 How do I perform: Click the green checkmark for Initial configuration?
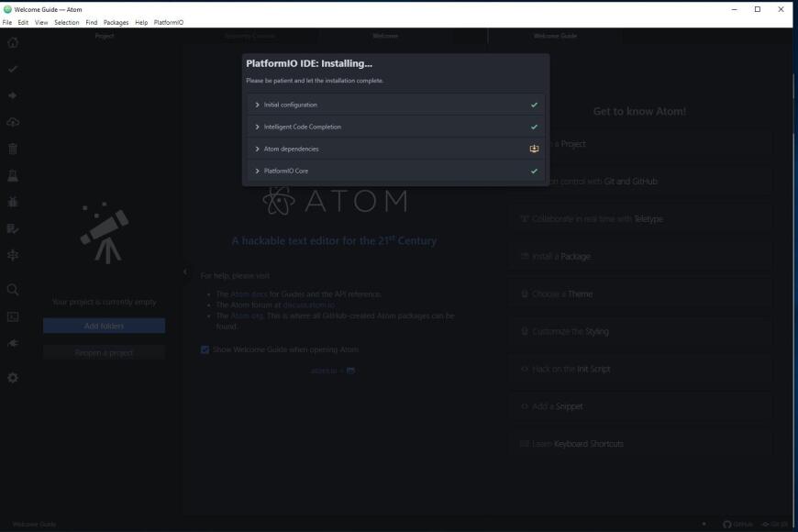534,105
